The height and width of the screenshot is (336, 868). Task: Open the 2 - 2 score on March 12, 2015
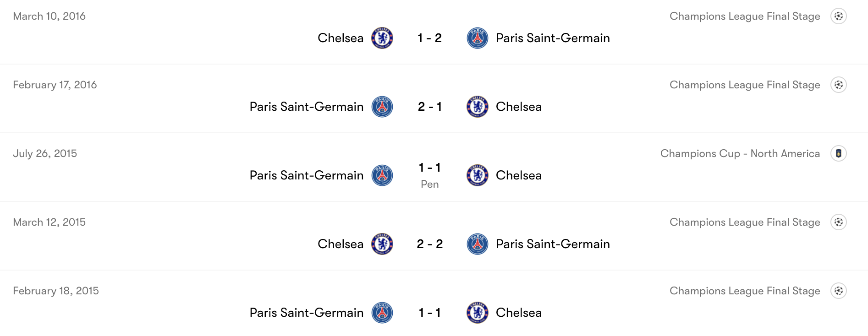click(x=429, y=244)
